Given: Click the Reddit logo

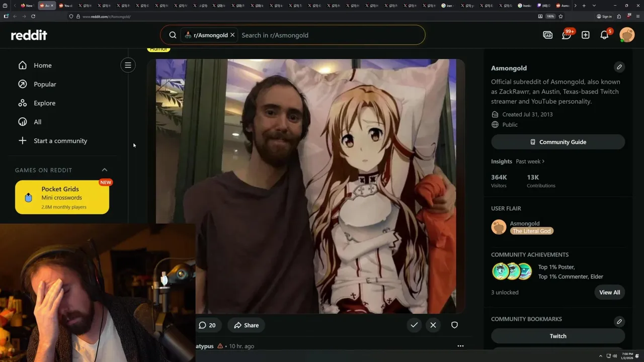Looking at the screenshot, I should pyautogui.click(x=29, y=35).
